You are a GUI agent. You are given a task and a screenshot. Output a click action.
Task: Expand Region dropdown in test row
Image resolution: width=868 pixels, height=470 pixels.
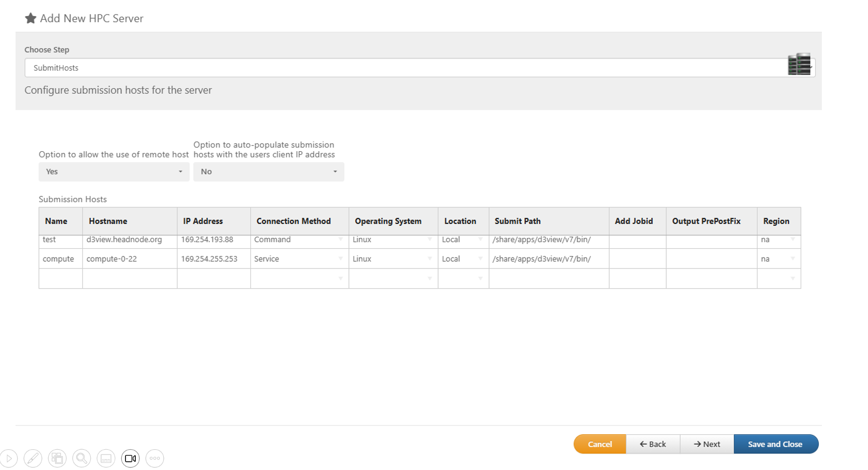792,239
